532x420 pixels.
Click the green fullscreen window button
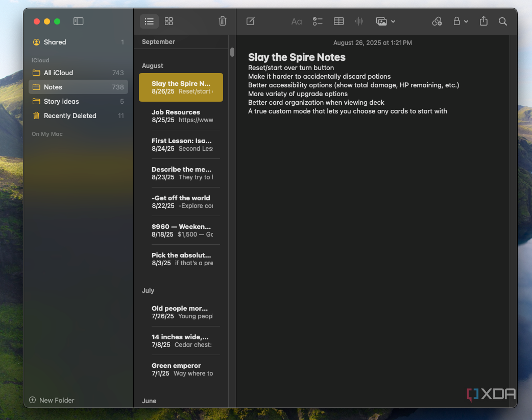pos(57,21)
